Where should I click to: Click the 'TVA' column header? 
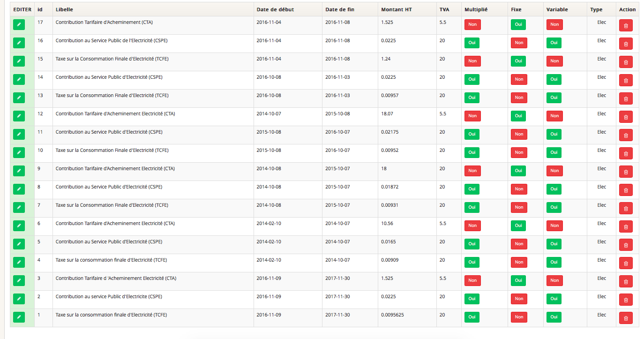coord(444,9)
